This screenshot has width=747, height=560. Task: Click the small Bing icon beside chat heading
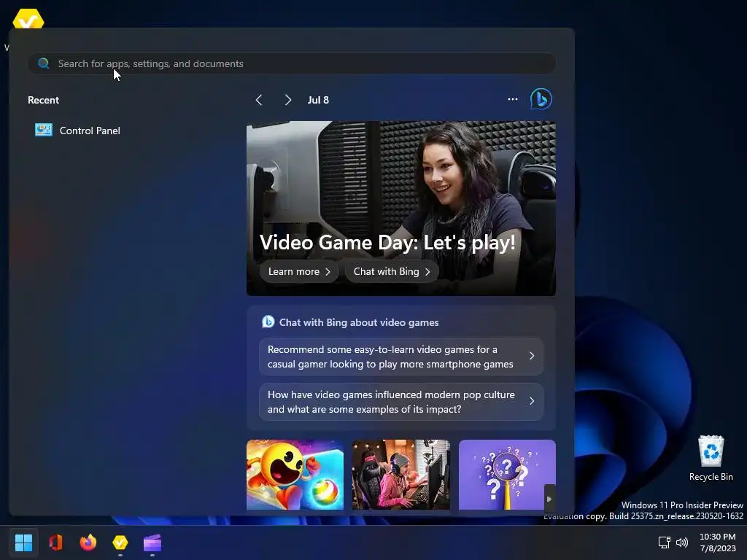point(268,322)
